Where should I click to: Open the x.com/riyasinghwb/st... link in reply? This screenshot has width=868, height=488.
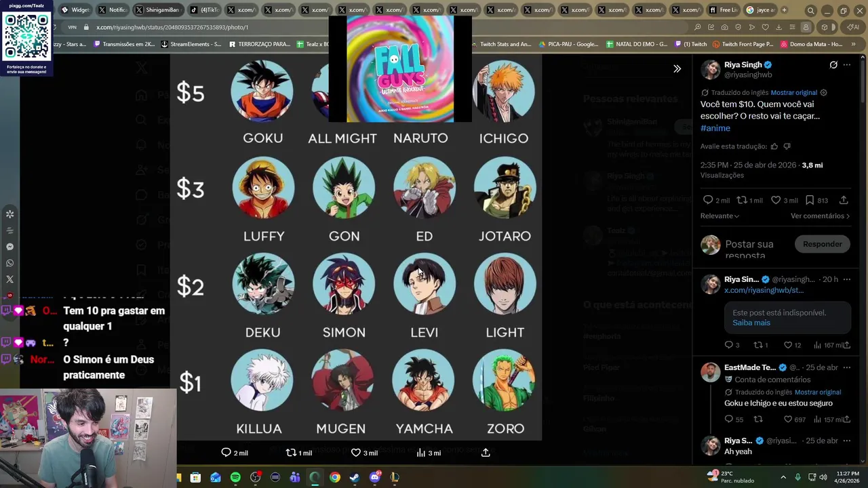(764, 290)
